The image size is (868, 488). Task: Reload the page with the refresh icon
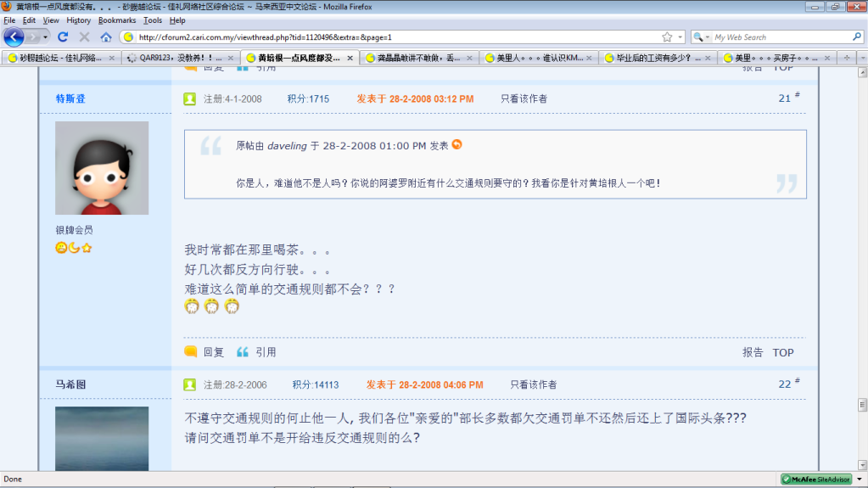63,37
